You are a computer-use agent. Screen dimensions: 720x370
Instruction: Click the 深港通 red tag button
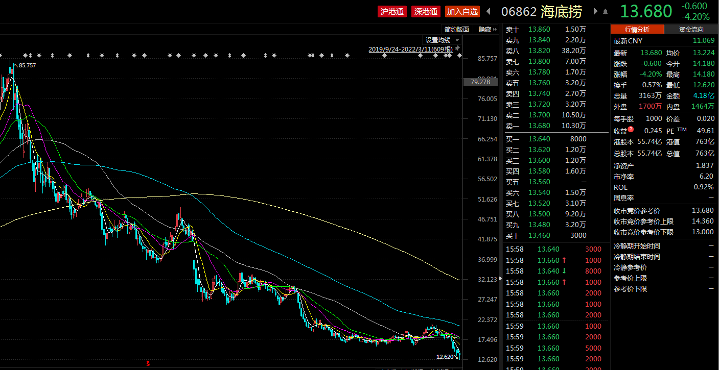[426, 11]
